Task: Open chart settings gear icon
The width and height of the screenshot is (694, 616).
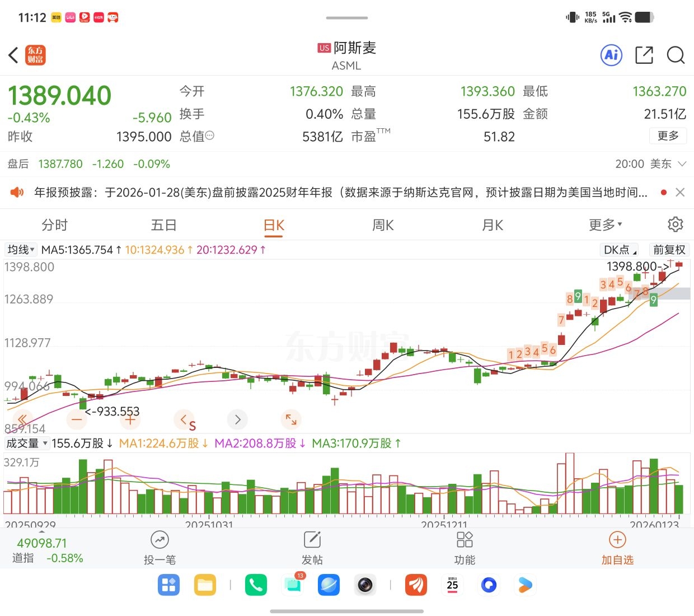Action: click(676, 225)
